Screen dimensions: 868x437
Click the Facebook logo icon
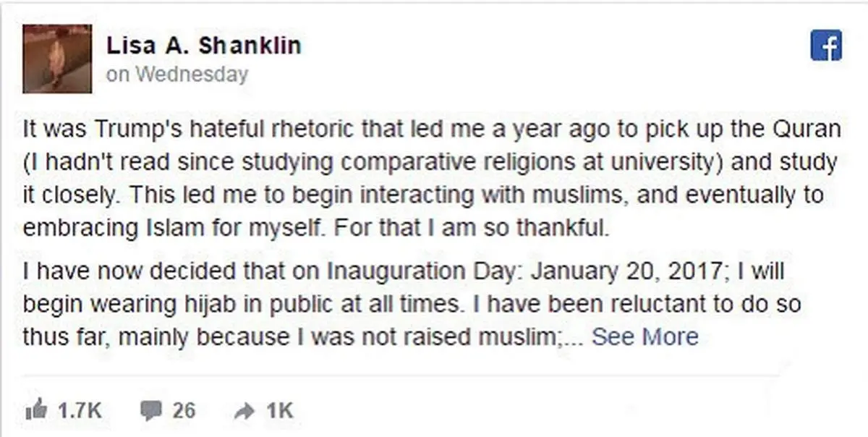click(826, 47)
